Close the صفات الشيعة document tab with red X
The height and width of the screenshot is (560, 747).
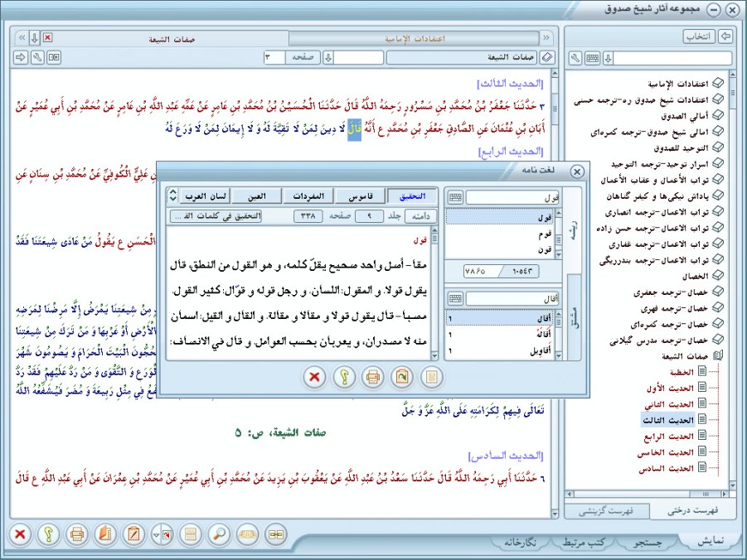[47, 37]
